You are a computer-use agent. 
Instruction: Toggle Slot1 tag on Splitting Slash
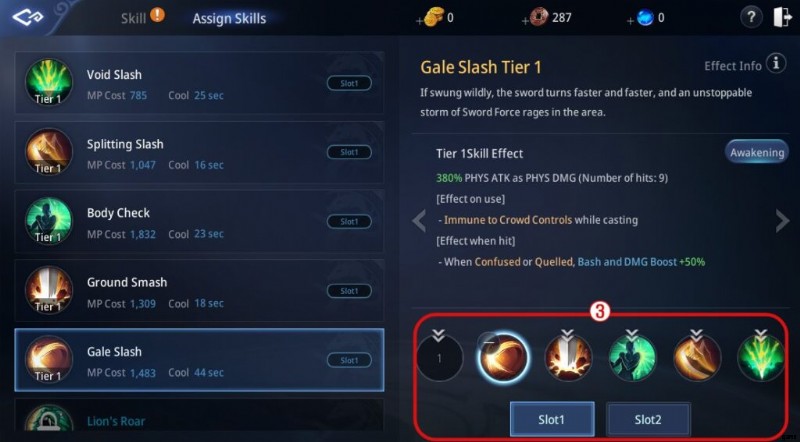pyautogui.click(x=349, y=152)
